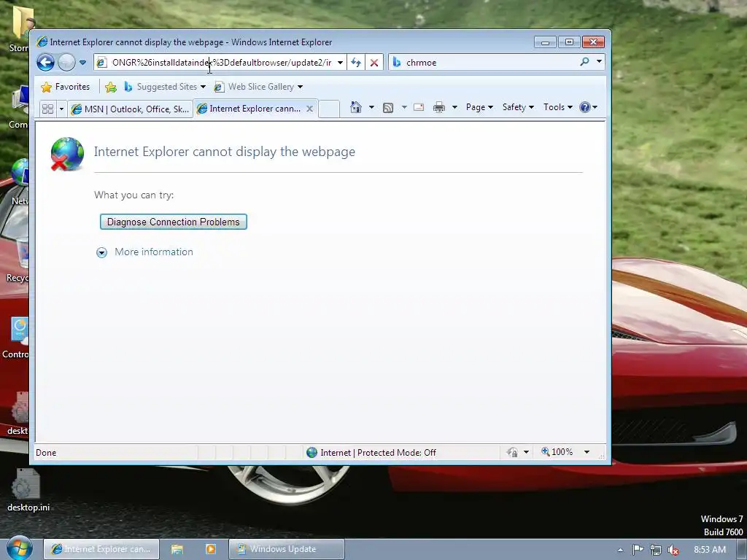Click the Home house icon
The height and width of the screenshot is (560, 747).
(x=356, y=107)
